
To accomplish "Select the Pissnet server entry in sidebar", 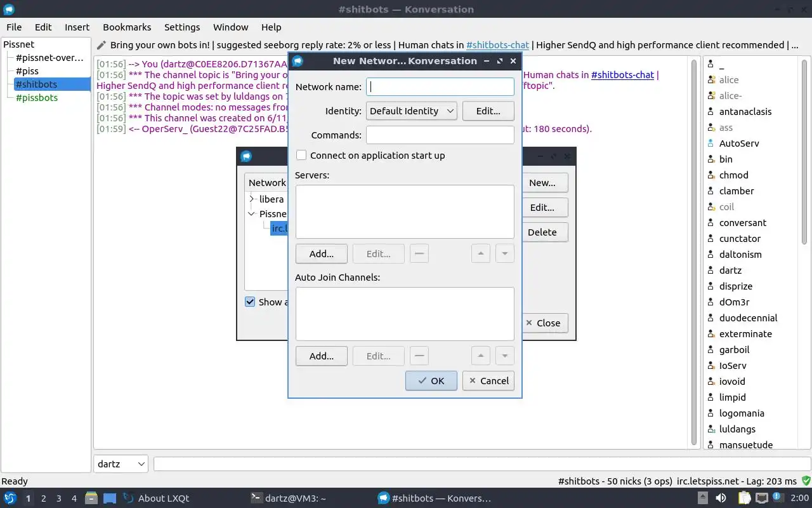I will click(19, 44).
